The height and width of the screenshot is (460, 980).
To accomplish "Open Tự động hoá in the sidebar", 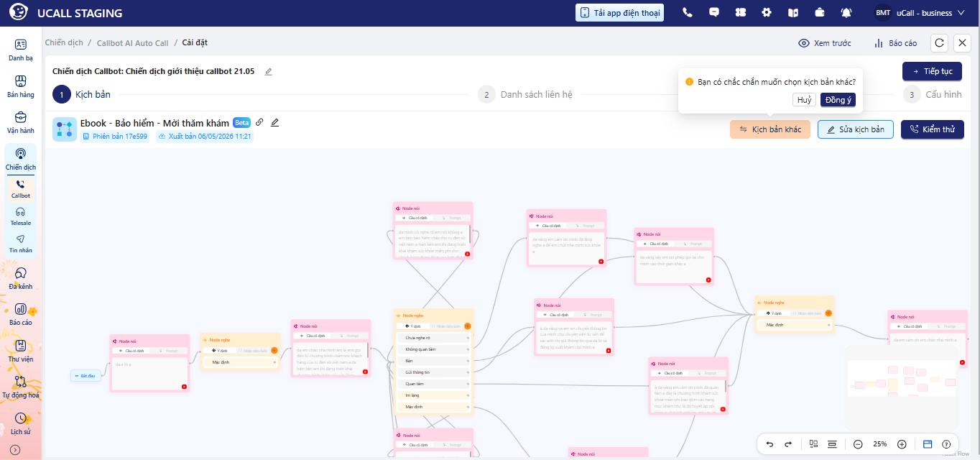I will pyautogui.click(x=21, y=387).
